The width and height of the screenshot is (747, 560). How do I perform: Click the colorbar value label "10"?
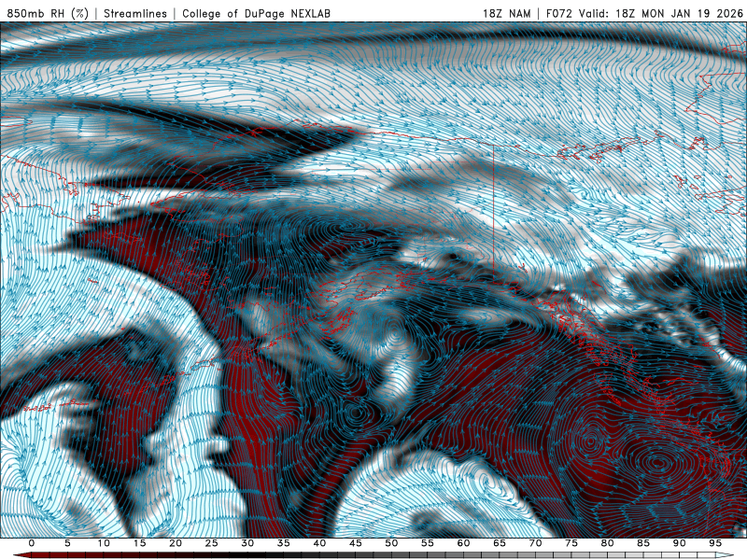click(x=104, y=543)
